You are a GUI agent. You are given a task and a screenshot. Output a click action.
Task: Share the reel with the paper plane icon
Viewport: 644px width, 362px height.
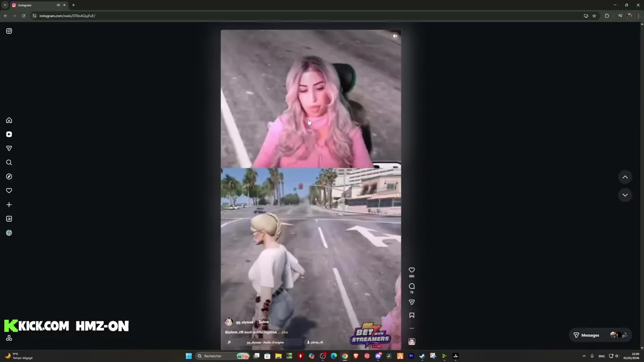[x=412, y=302]
